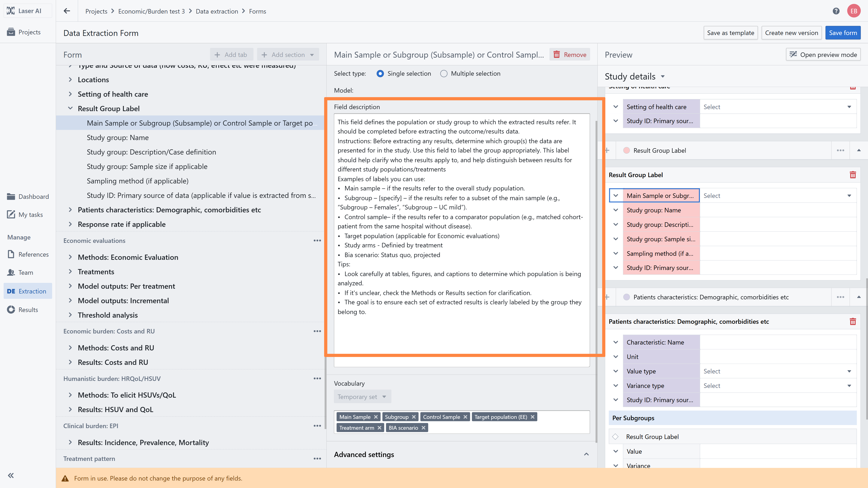Image resolution: width=868 pixels, height=488 pixels.
Task: Remove the selected field with Remove button
Action: pos(569,54)
